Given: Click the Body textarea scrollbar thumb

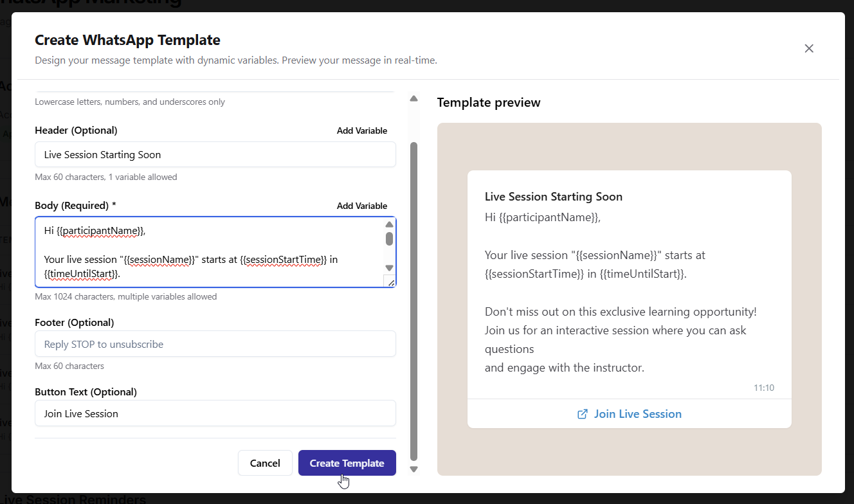Looking at the screenshot, I should [x=389, y=239].
